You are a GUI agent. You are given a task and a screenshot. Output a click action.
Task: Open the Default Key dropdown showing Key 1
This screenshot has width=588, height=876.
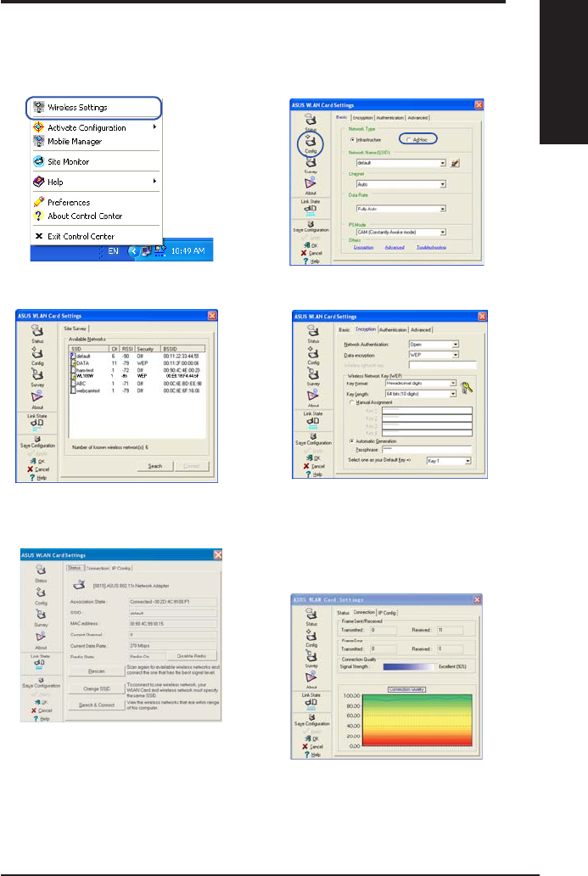[449, 461]
